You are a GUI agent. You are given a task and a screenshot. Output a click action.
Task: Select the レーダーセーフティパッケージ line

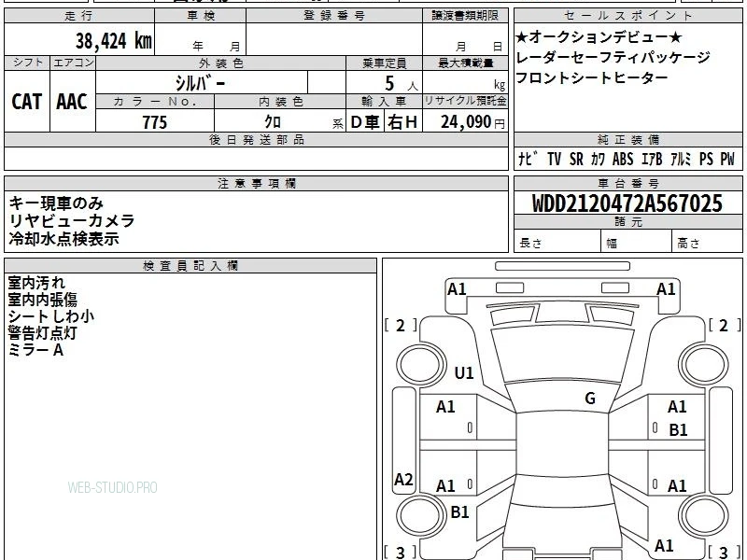613,58
